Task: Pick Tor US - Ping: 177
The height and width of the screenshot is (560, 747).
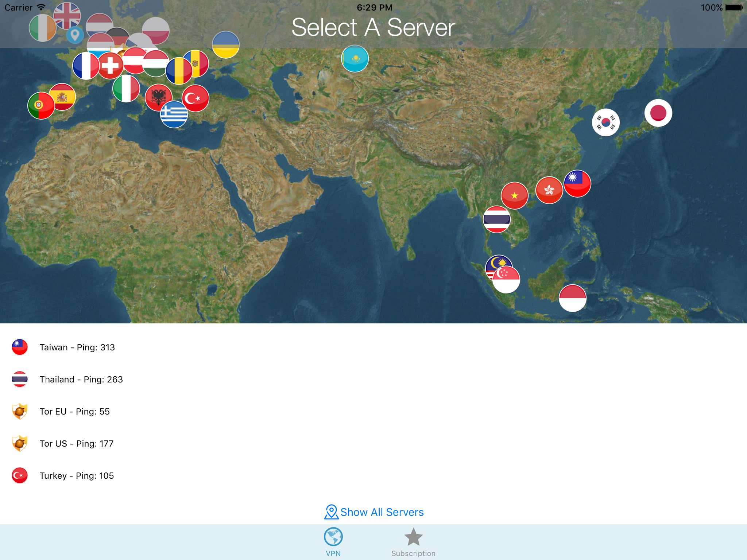Action: tap(76, 444)
